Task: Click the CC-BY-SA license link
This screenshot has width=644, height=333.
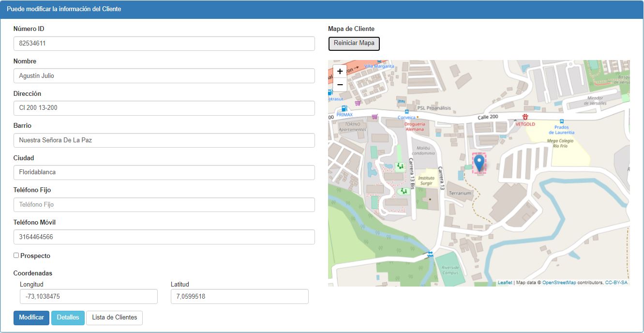Action: (616, 283)
